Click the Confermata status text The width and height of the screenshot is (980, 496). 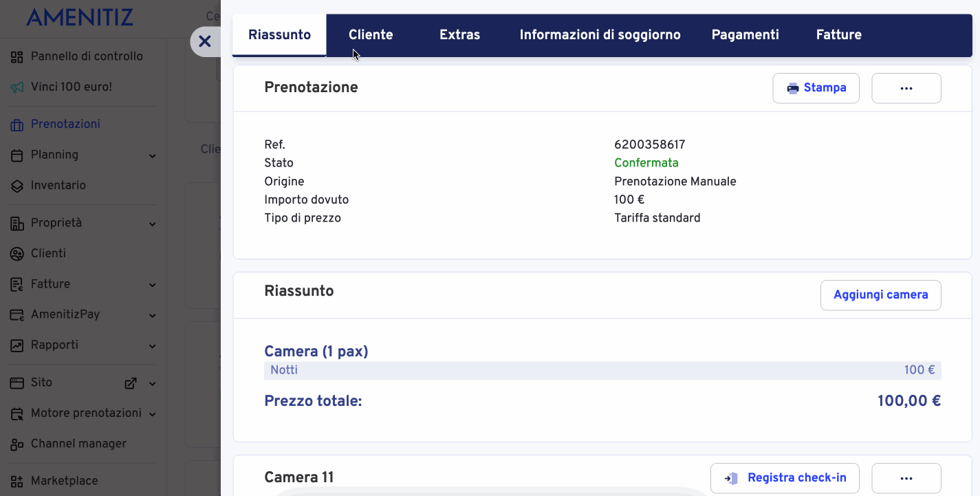click(646, 163)
